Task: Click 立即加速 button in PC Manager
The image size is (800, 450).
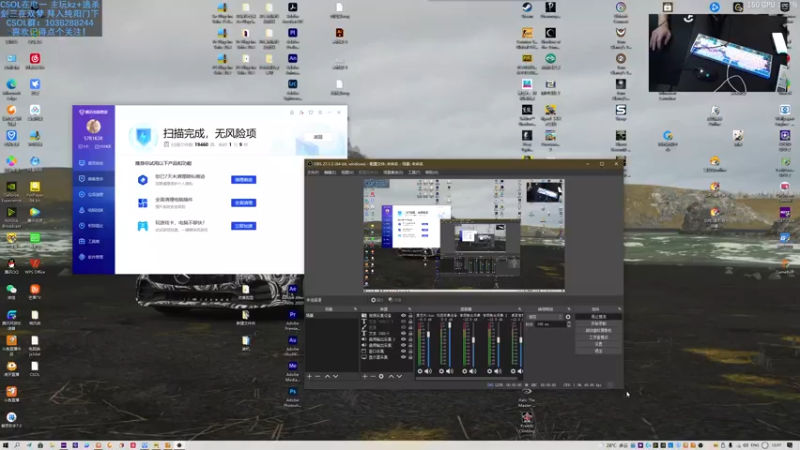Action: (x=243, y=226)
